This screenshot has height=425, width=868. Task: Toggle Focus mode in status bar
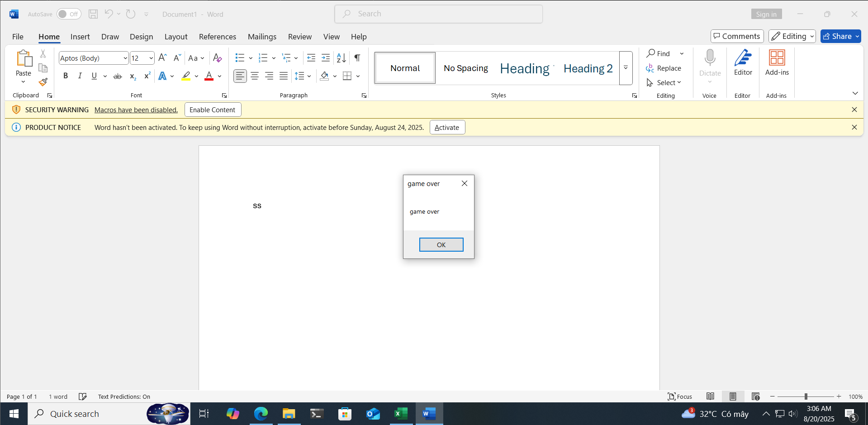[x=680, y=396]
